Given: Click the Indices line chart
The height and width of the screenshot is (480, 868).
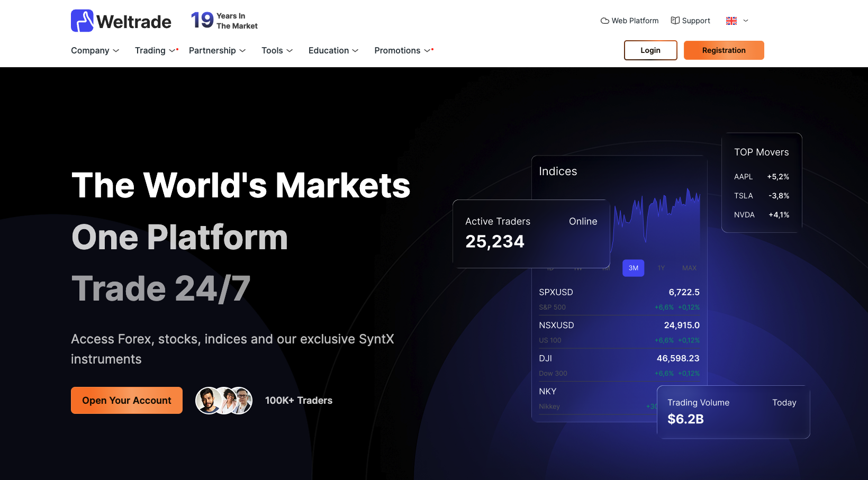Looking at the screenshot, I should (656, 222).
